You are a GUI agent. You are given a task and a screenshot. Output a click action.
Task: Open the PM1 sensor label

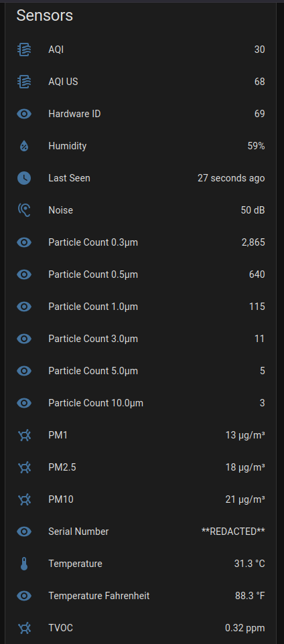point(58,435)
